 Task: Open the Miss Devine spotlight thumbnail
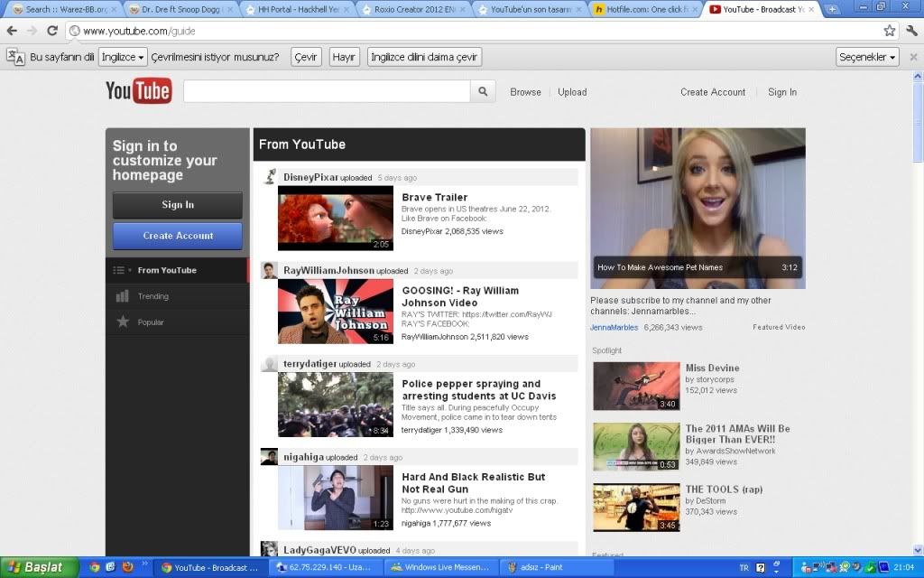[636, 387]
